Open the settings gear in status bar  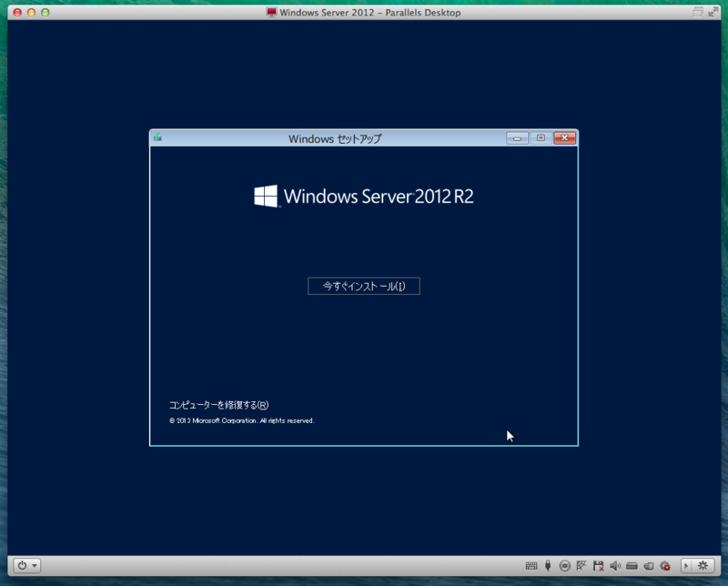pyautogui.click(x=703, y=565)
